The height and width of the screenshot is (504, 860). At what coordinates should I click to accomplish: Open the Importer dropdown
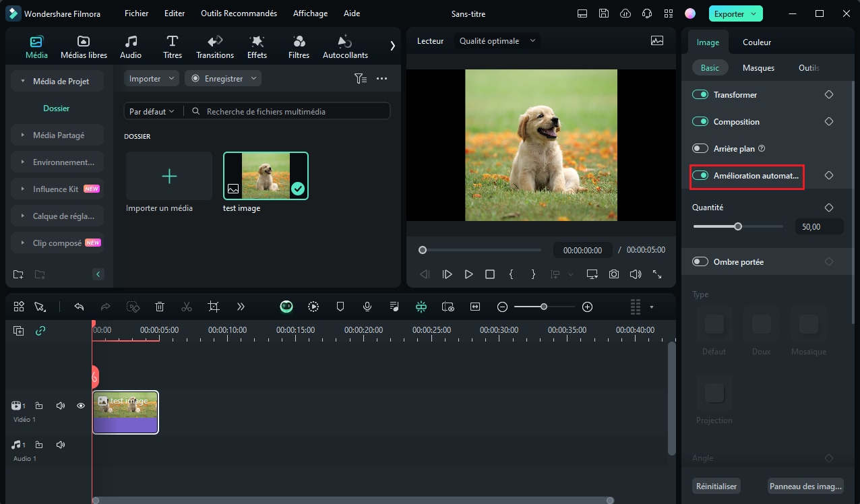152,79
